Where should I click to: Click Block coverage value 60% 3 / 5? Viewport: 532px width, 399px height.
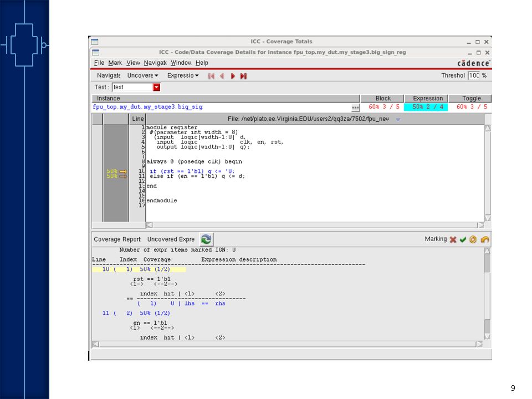coord(383,107)
